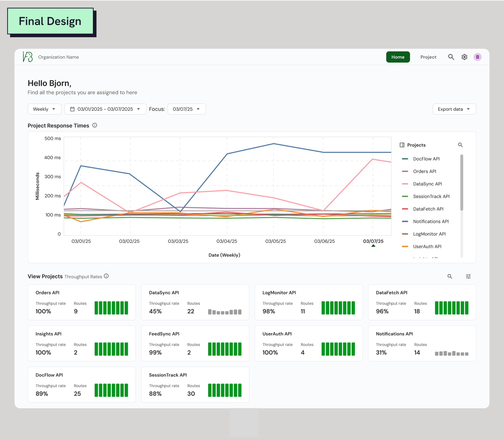Toggle DocFlow API line in legend
The image size is (504, 439).
click(x=426, y=159)
